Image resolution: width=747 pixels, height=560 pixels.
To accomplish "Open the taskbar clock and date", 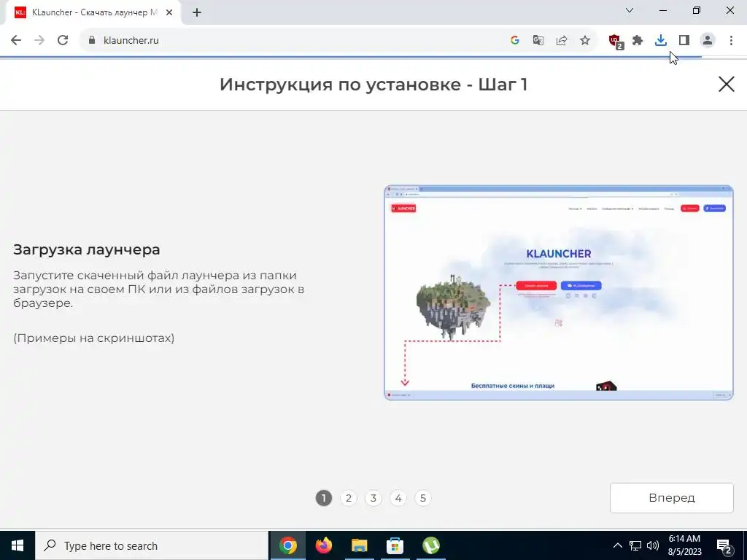I will (685, 545).
